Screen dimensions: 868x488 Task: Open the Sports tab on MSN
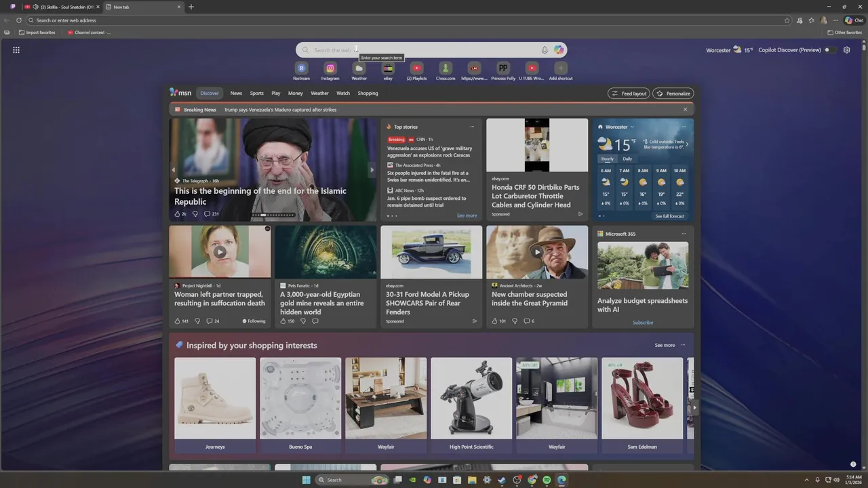(x=256, y=94)
